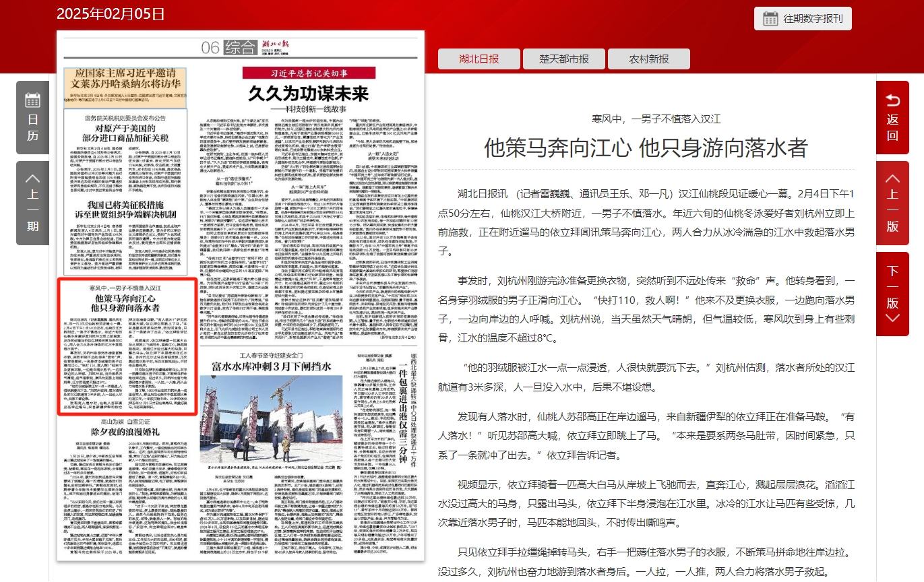Viewport: 924px width, 582px height.
Task: Switch to the 楚天都市报 tab
Action: [564, 59]
